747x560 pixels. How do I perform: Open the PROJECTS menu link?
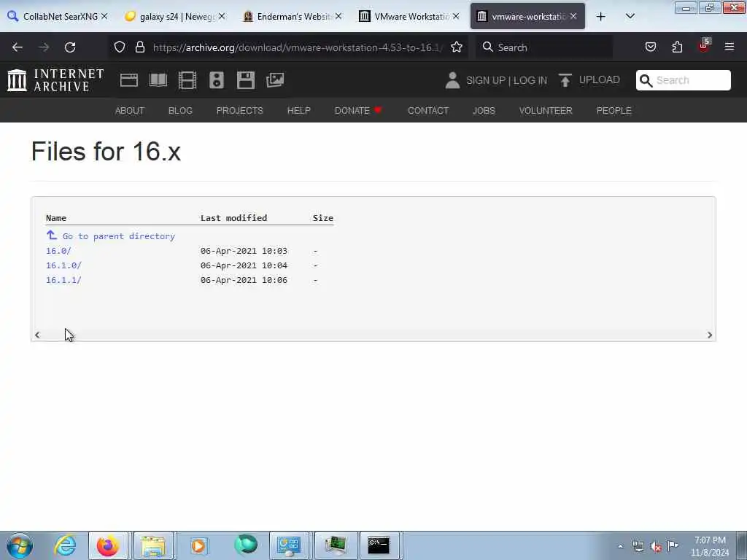(239, 111)
